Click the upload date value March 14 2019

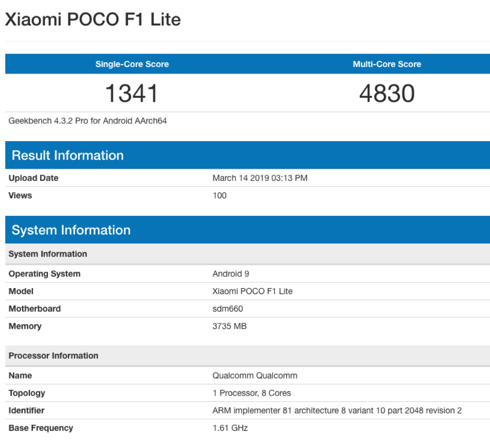click(260, 178)
